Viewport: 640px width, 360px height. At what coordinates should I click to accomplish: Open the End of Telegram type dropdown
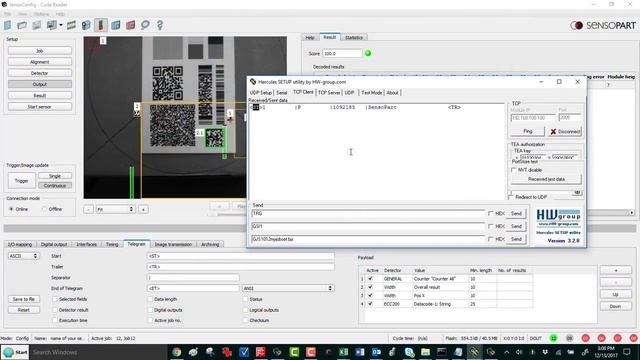pyautogui.click(x=288, y=288)
